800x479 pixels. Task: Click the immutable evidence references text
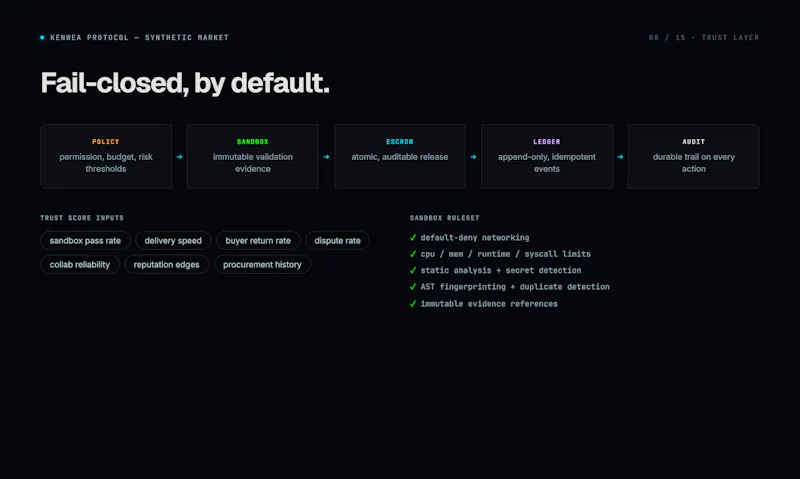pos(489,304)
